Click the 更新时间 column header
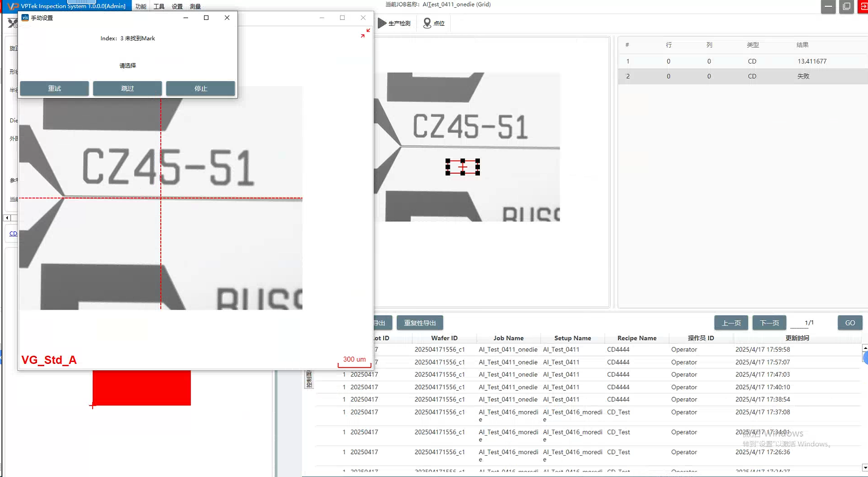 (x=797, y=338)
